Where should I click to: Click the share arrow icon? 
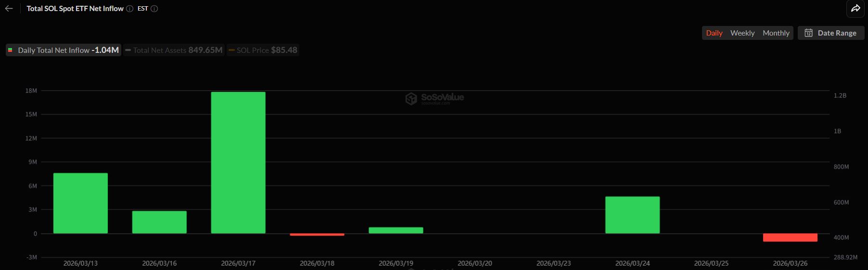tap(855, 9)
